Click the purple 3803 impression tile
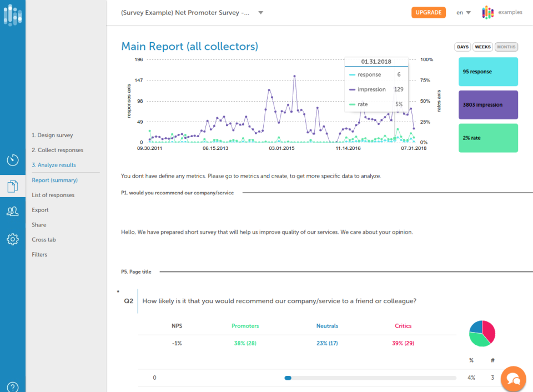The height and width of the screenshot is (392, 533). pyautogui.click(x=488, y=104)
